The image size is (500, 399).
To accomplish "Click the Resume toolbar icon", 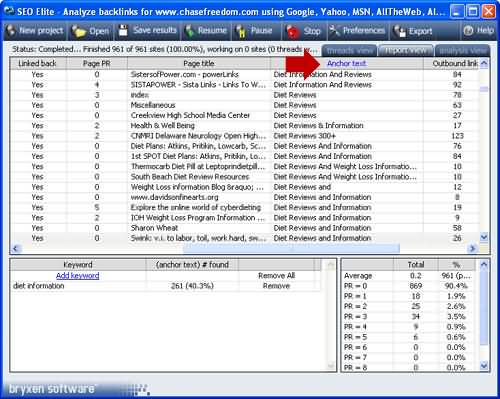I will 190,31.
